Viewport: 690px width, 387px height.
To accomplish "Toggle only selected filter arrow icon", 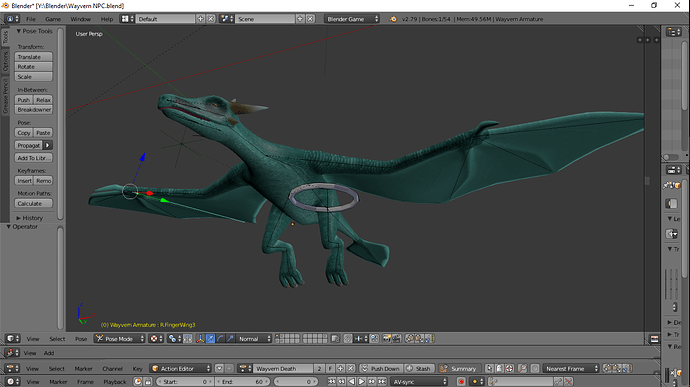I will coord(489,369).
